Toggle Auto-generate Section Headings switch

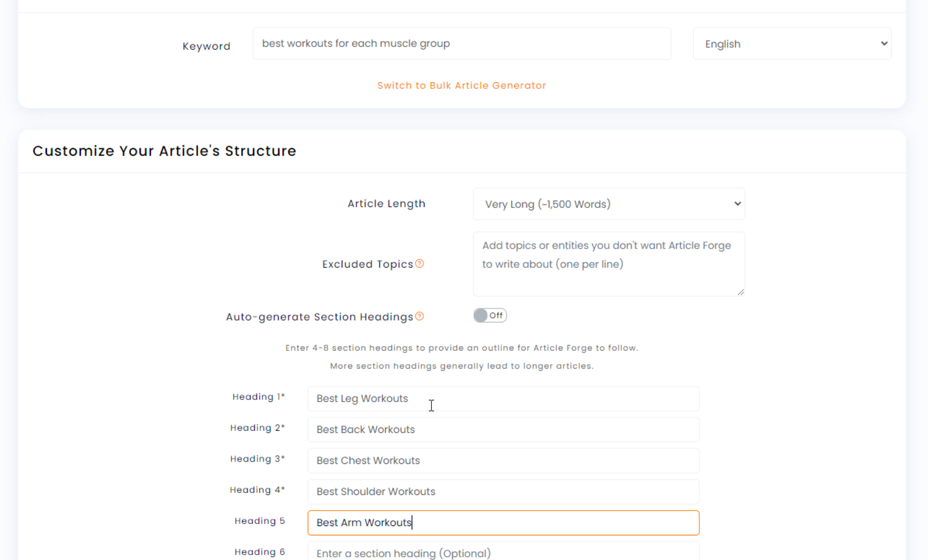490,315
